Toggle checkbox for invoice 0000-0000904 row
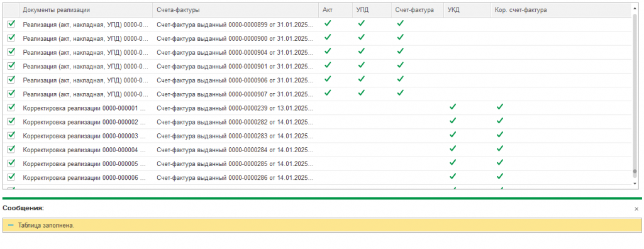644x249 pixels. coord(11,52)
